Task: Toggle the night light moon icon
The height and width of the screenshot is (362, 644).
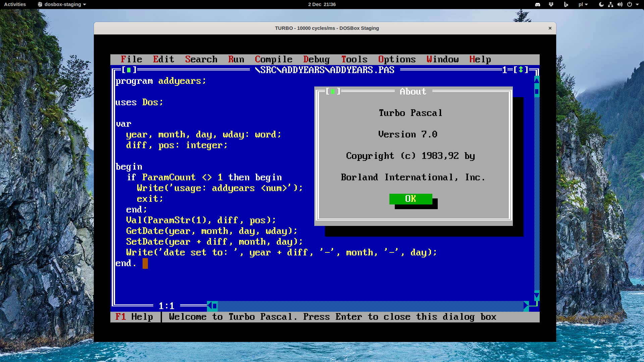Action: (x=601, y=4)
